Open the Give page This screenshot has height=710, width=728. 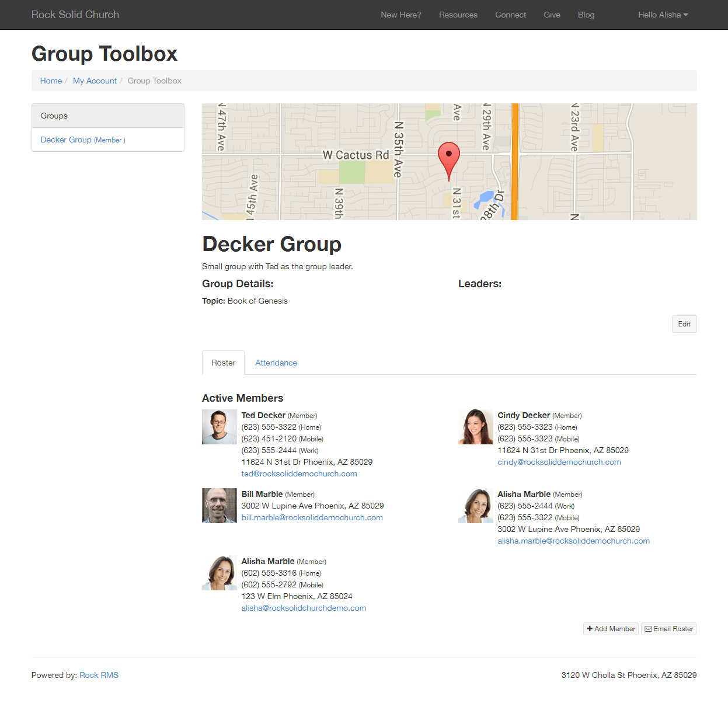pyautogui.click(x=552, y=15)
